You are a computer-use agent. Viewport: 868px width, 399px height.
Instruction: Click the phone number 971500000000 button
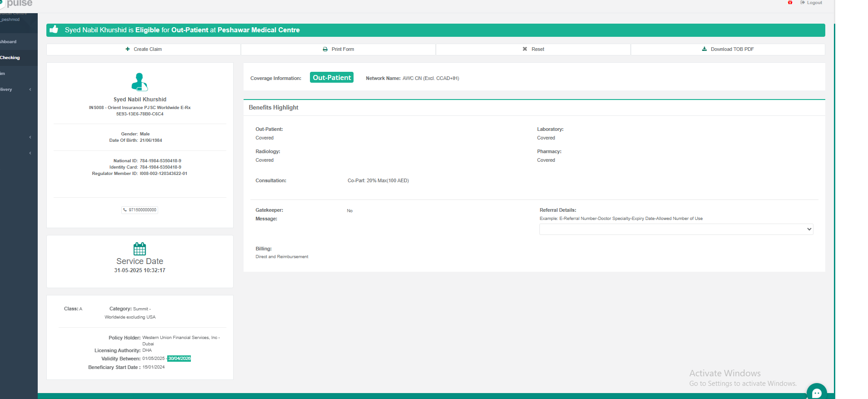coord(140,210)
